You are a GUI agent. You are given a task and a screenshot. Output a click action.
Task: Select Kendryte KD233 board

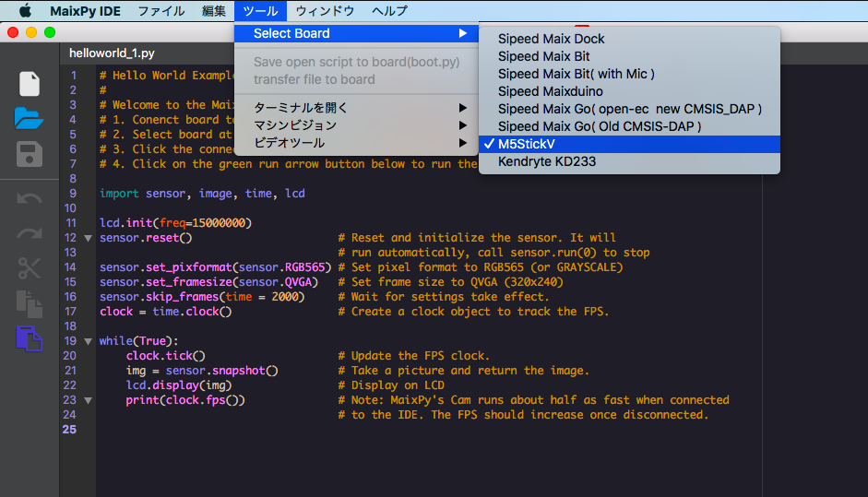click(x=629, y=161)
